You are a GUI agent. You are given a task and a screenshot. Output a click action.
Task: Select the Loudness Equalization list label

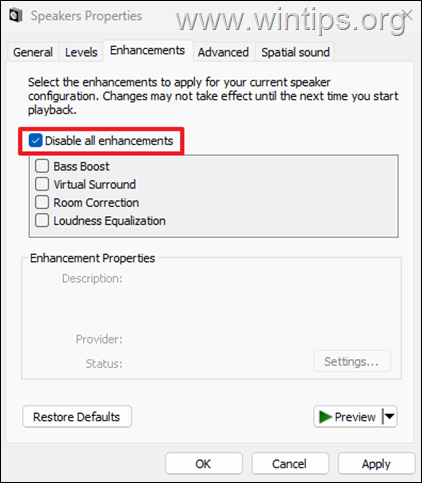click(x=110, y=221)
